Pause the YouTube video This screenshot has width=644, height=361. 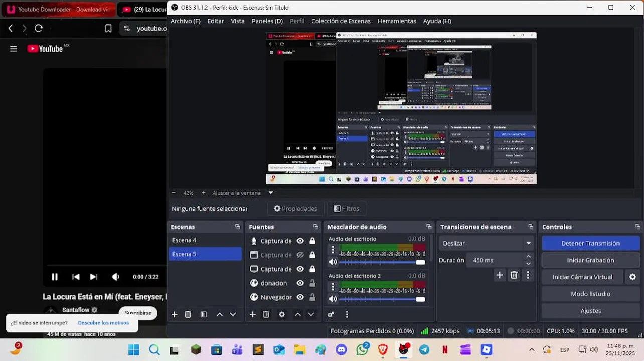[x=54, y=277]
